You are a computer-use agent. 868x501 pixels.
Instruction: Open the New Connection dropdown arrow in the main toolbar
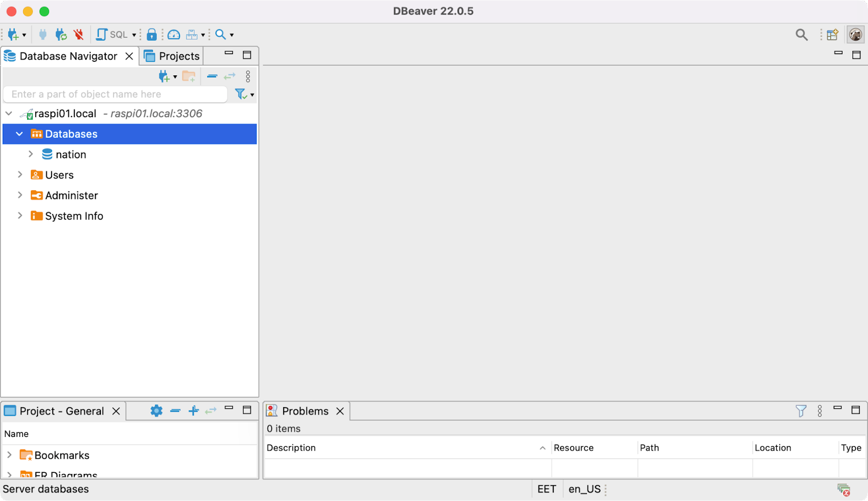tap(24, 35)
